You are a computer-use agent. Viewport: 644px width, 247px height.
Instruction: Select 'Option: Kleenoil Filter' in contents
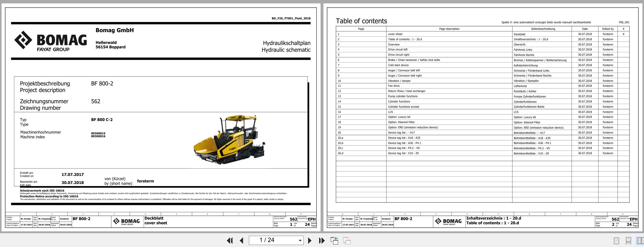(x=401, y=122)
